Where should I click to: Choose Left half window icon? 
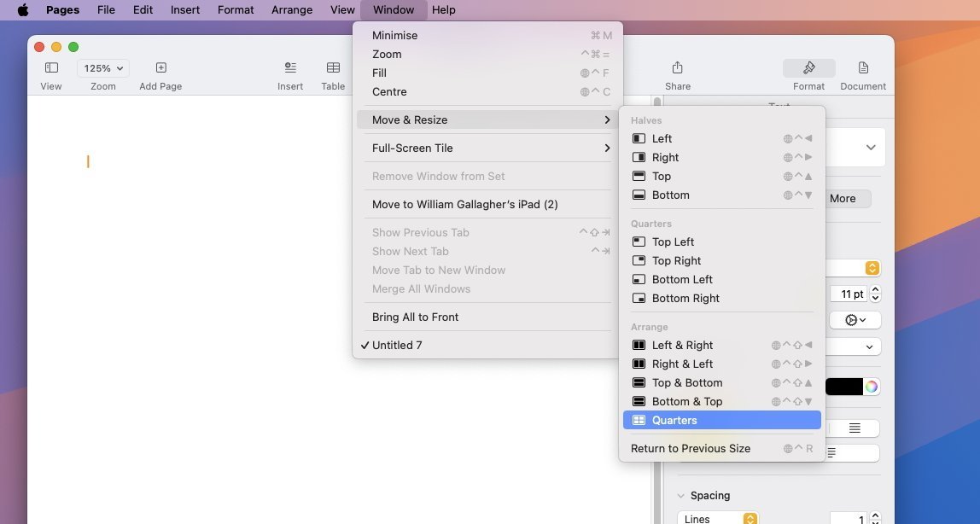point(639,138)
